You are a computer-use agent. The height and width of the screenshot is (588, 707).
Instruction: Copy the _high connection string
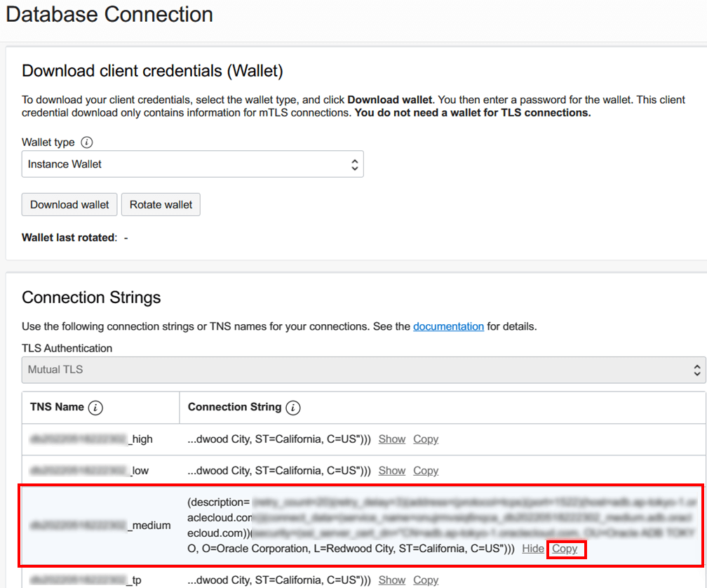426,439
